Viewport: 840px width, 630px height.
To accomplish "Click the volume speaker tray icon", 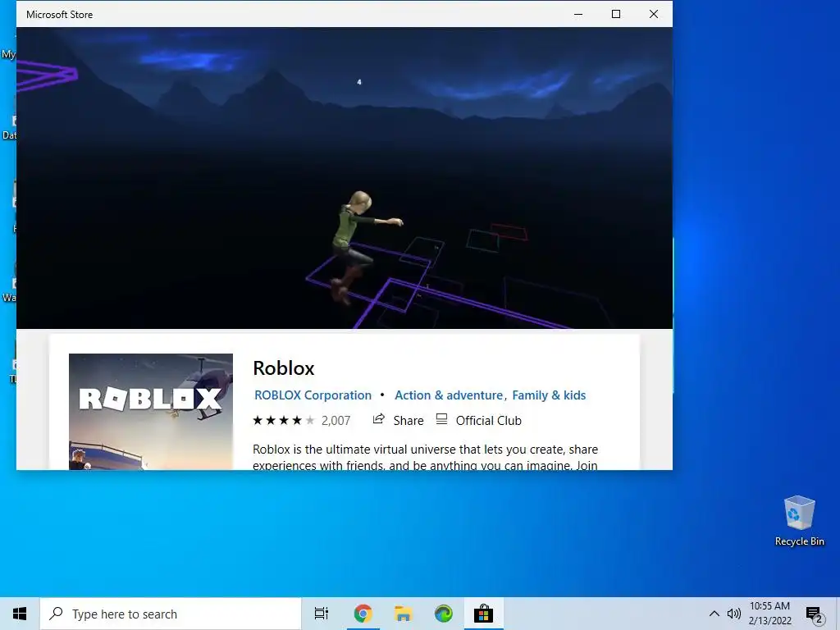I will pos(734,614).
